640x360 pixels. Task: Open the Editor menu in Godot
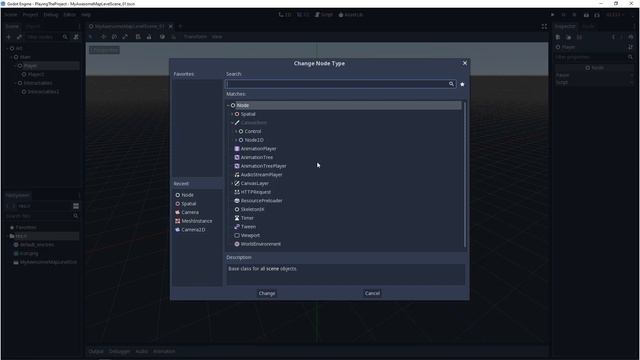point(70,15)
